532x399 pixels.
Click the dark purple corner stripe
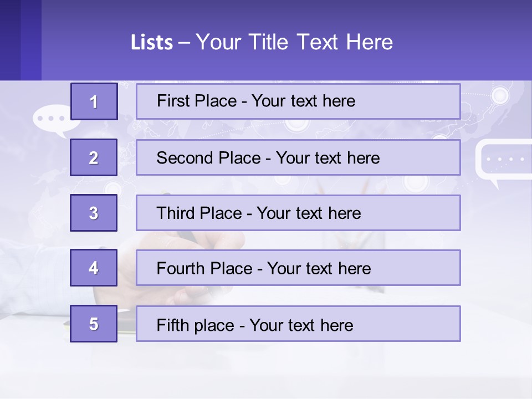coord(10,40)
